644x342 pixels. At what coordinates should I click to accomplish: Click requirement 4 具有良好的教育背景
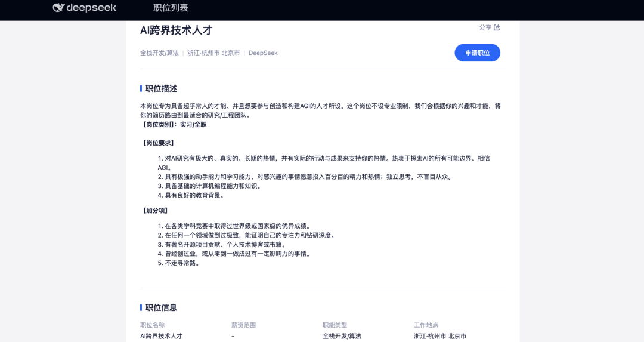[191, 195]
